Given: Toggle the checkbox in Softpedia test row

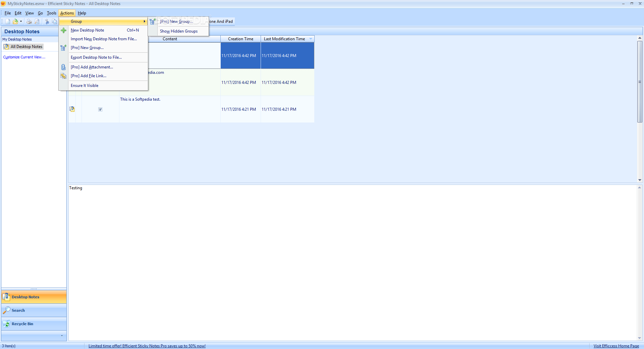Looking at the screenshot, I should [x=100, y=109].
